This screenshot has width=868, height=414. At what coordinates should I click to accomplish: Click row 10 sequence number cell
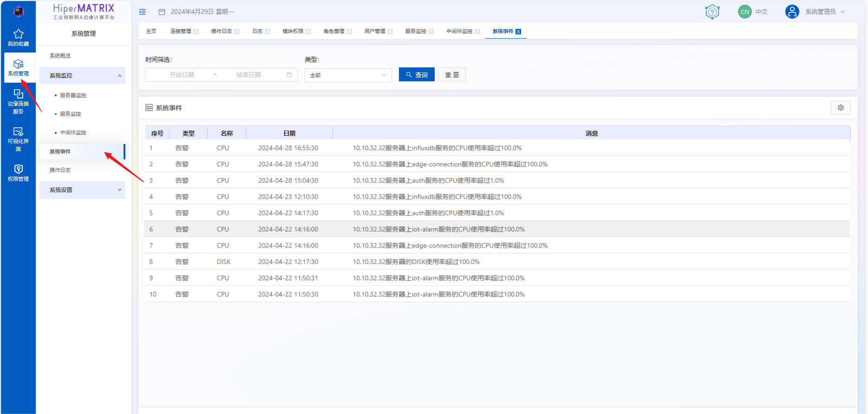153,294
